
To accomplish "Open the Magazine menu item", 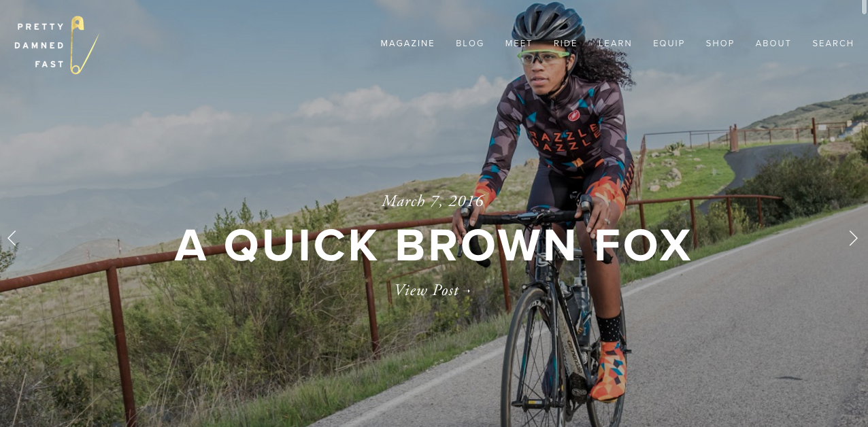I will coord(407,44).
